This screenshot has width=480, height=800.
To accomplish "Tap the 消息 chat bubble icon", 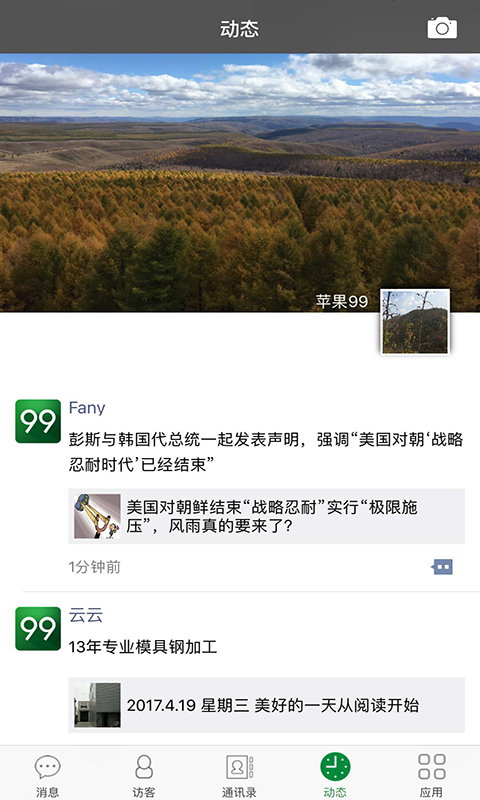I will pos(47,766).
